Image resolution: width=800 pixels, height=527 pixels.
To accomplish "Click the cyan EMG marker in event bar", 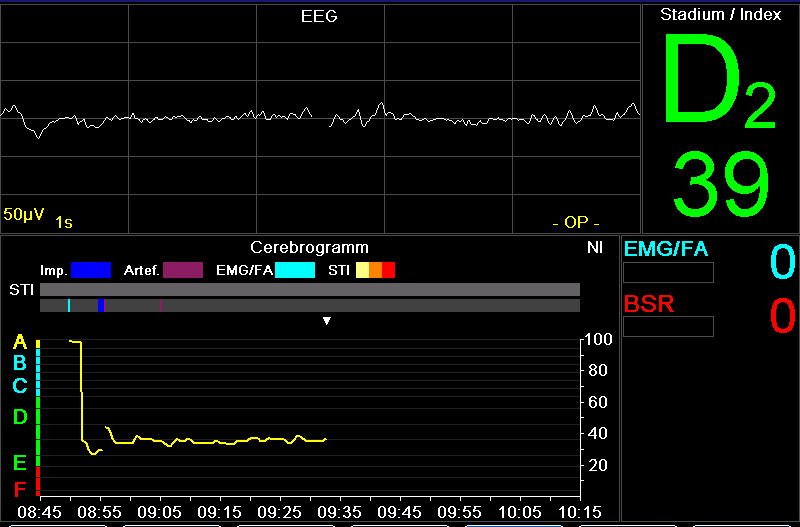I will pyautogui.click(x=69, y=305).
